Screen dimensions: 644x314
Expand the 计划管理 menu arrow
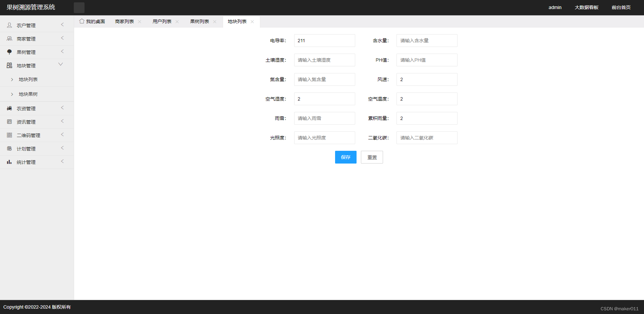tap(62, 148)
